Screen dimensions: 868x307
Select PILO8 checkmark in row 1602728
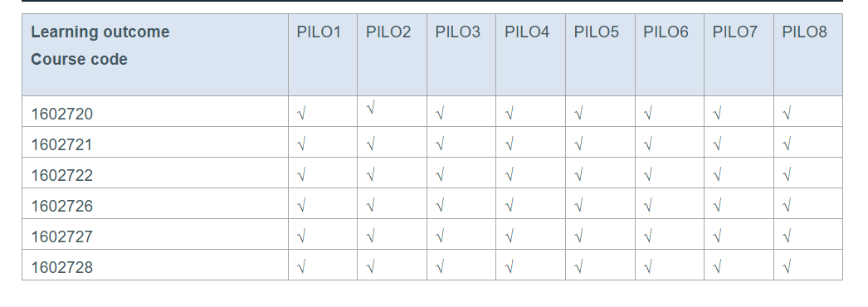point(787,267)
